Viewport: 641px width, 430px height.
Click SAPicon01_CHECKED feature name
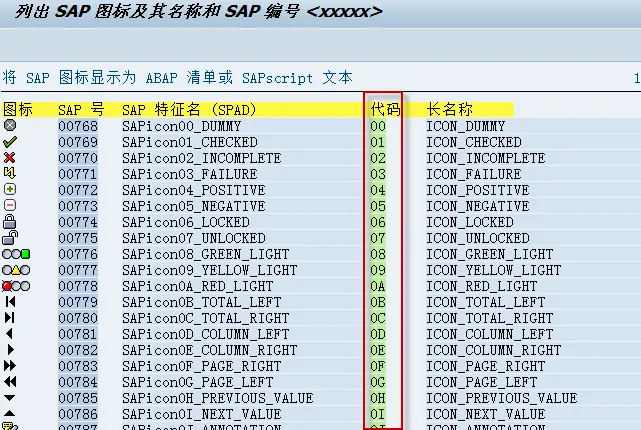tap(190, 142)
